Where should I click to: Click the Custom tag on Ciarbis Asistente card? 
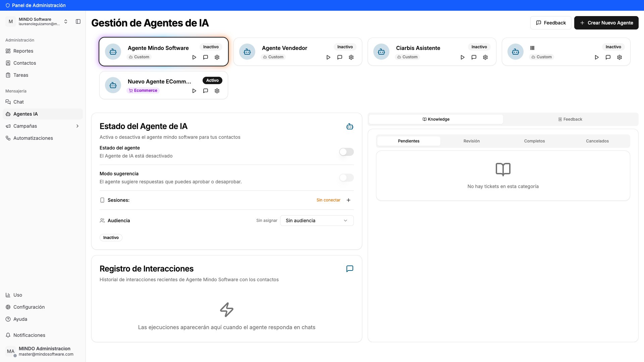point(407,57)
